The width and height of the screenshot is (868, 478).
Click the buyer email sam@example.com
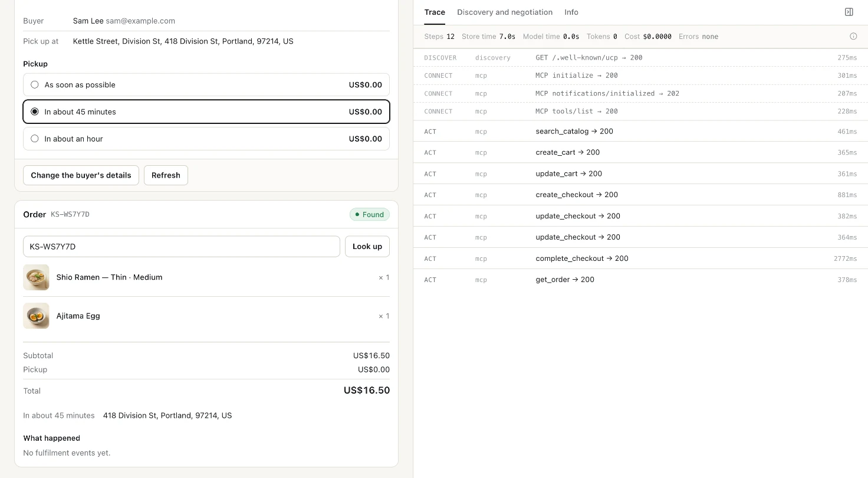click(140, 21)
